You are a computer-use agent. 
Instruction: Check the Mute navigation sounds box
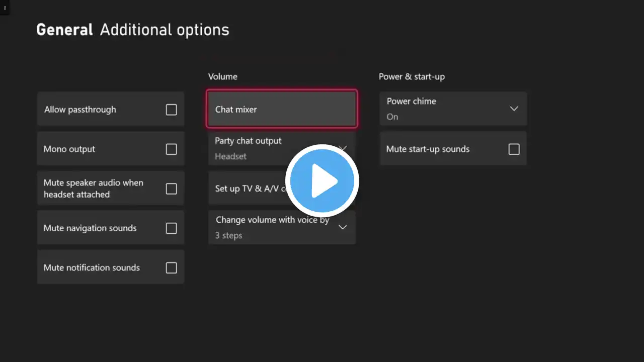click(171, 228)
